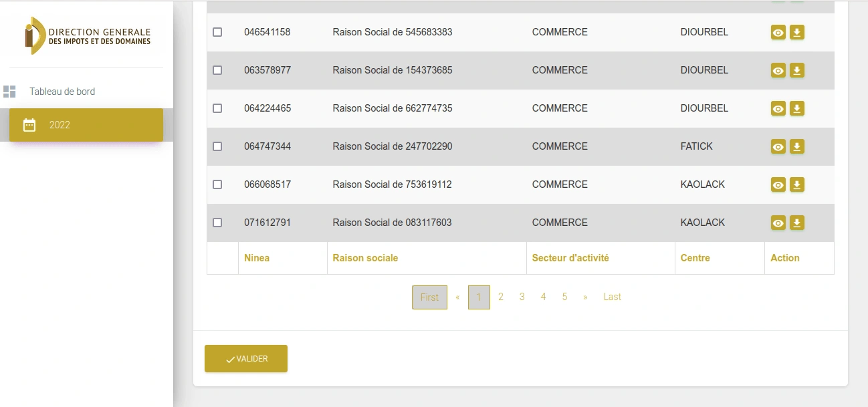View details of Ninea 071612791
This screenshot has width=868, height=407.
coord(778,223)
